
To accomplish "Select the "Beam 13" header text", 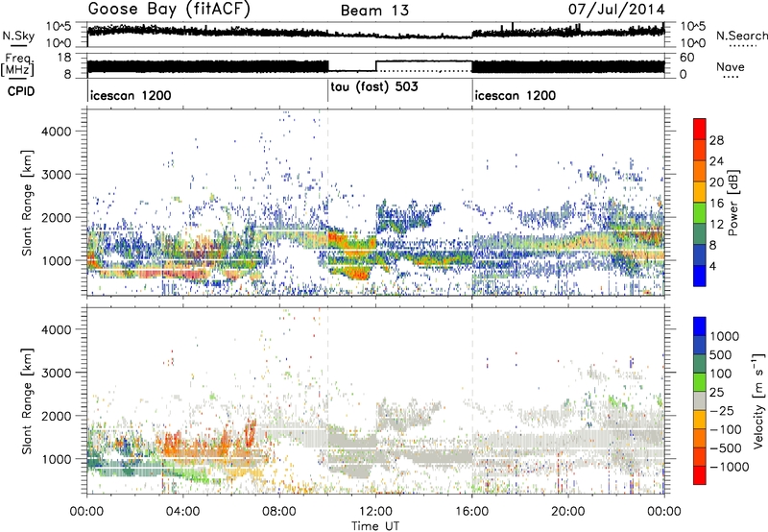I will (374, 11).
